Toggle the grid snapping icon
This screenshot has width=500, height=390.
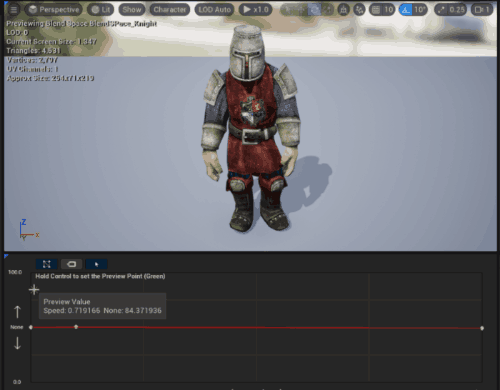(376, 10)
